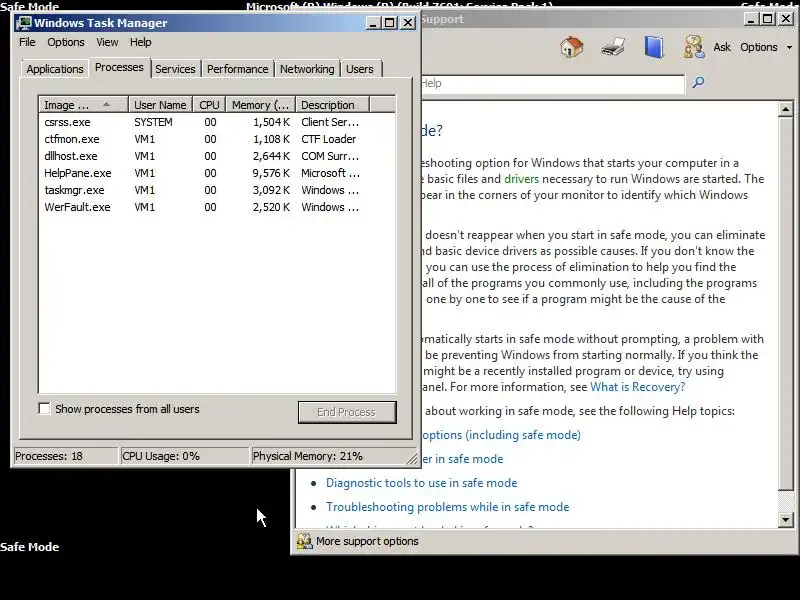The image size is (800, 600).
Task: Switch to the Networking tab
Action: pos(307,69)
